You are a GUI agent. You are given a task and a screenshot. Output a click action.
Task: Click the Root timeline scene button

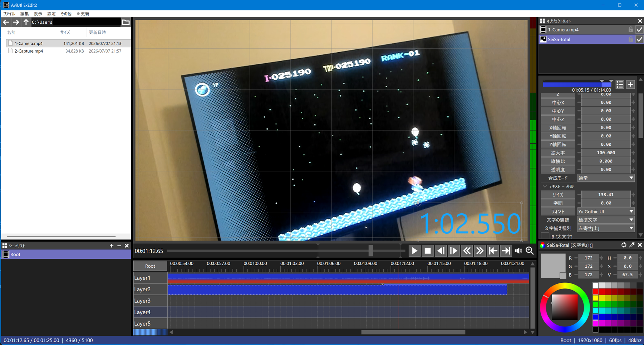(150, 266)
